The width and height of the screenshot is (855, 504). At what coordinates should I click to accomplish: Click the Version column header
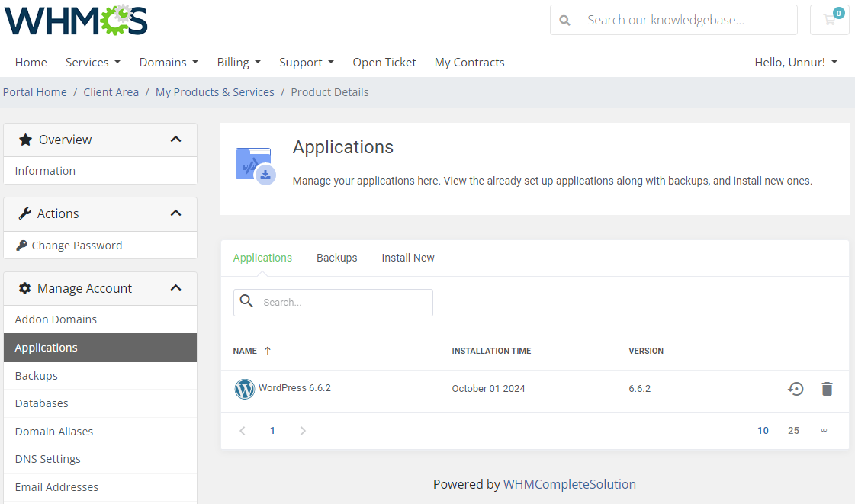coord(646,351)
